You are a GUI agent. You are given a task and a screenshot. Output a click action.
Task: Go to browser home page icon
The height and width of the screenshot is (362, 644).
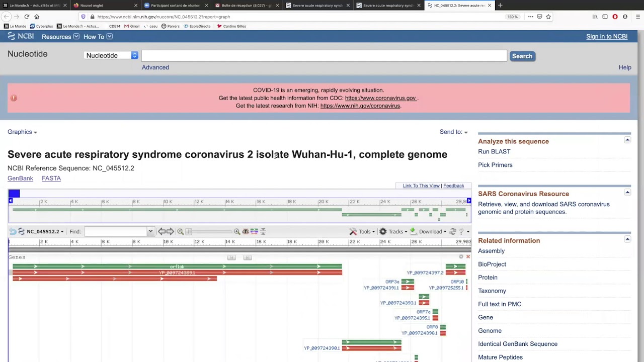pos(37,17)
